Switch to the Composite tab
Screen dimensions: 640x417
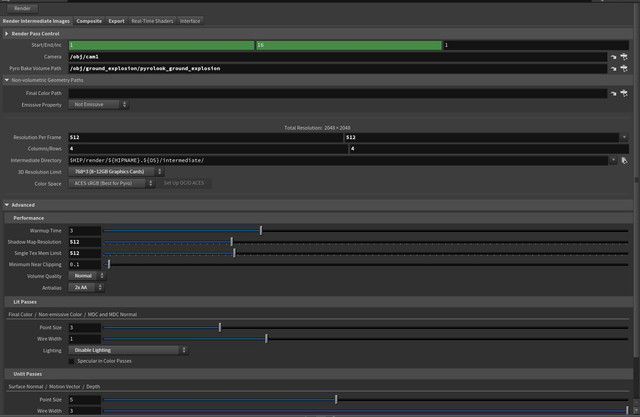click(x=89, y=21)
